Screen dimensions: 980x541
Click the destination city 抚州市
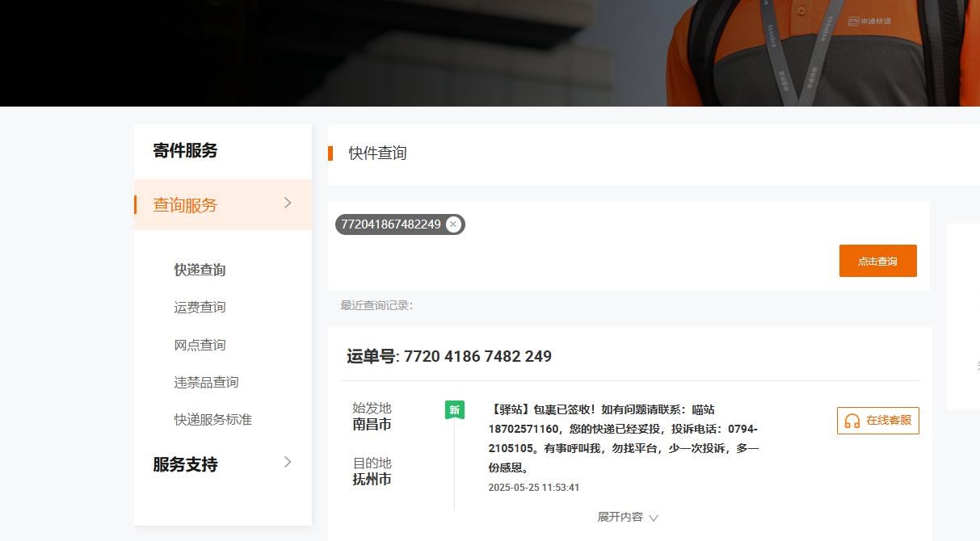coord(372,480)
